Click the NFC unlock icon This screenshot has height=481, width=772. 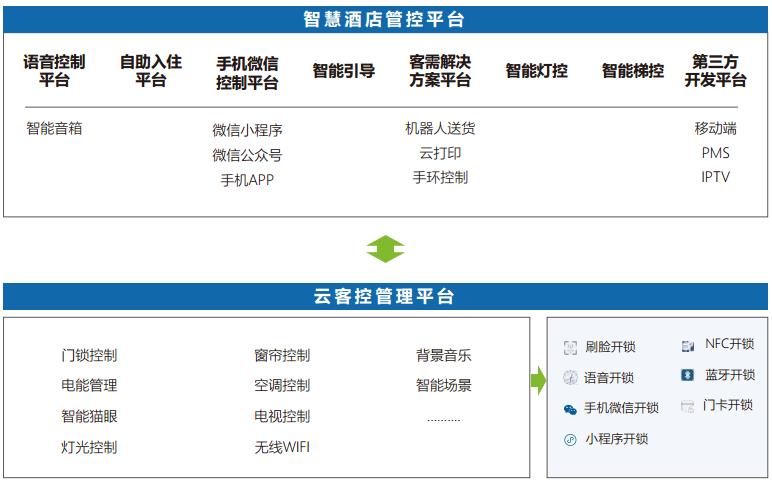(688, 345)
